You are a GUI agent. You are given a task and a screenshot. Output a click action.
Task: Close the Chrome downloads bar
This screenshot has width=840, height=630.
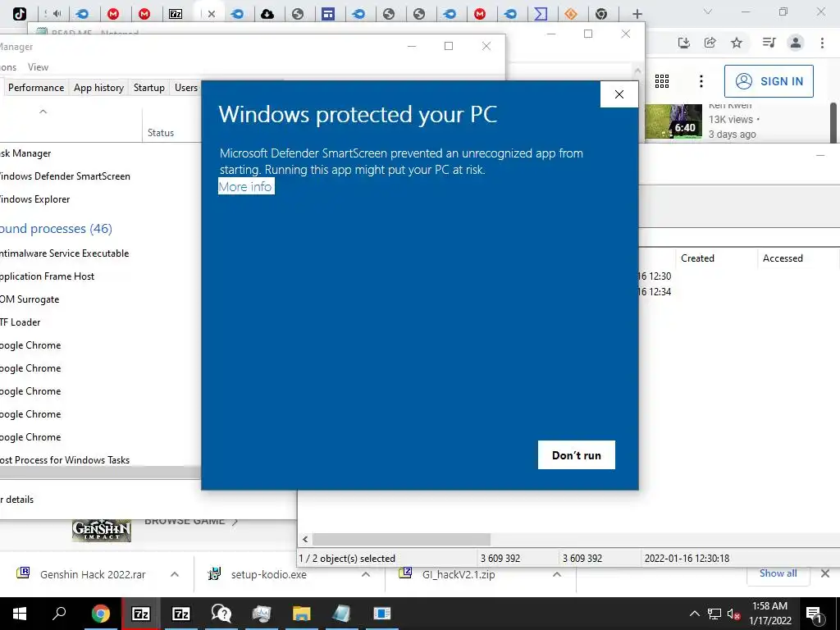[825, 573]
